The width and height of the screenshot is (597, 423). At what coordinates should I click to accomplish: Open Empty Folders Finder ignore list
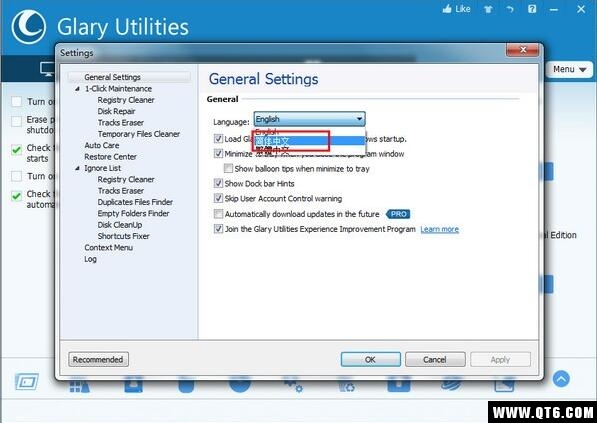pos(133,213)
